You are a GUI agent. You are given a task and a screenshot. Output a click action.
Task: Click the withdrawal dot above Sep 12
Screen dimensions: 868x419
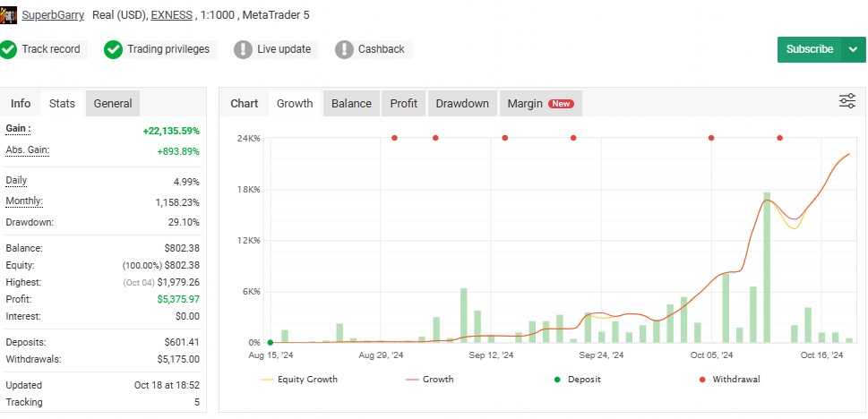[x=505, y=138]
